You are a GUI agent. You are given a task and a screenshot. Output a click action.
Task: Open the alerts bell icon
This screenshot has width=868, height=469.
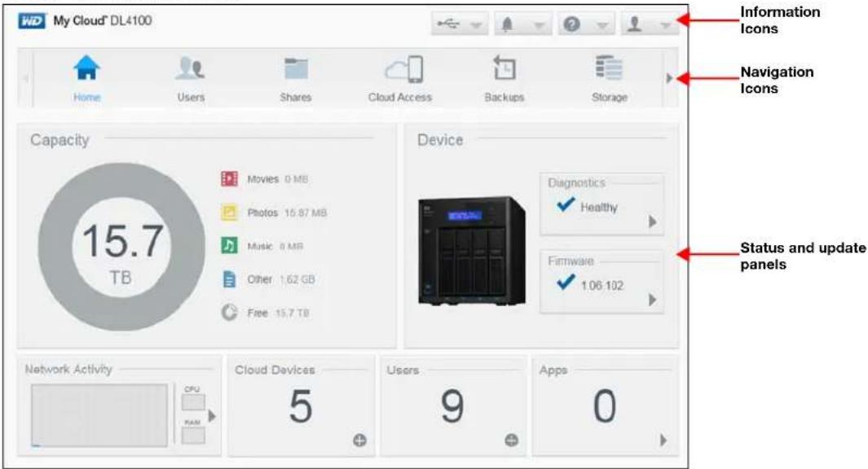tap(507, 24)
